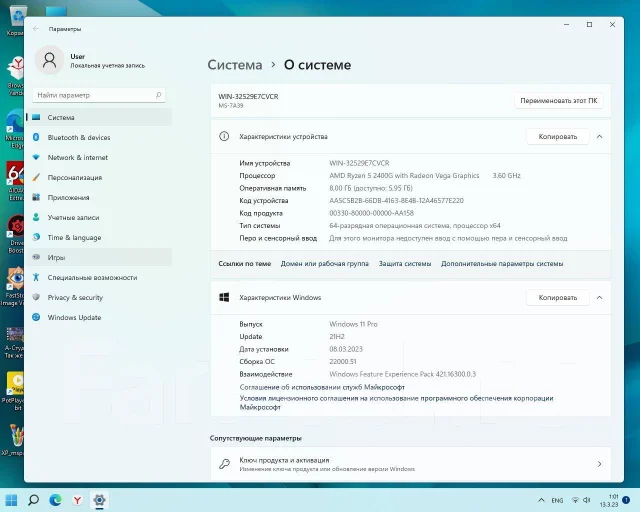Open Приложения settings
This screenshot has width=640, height=512.
tap(99, 197)
